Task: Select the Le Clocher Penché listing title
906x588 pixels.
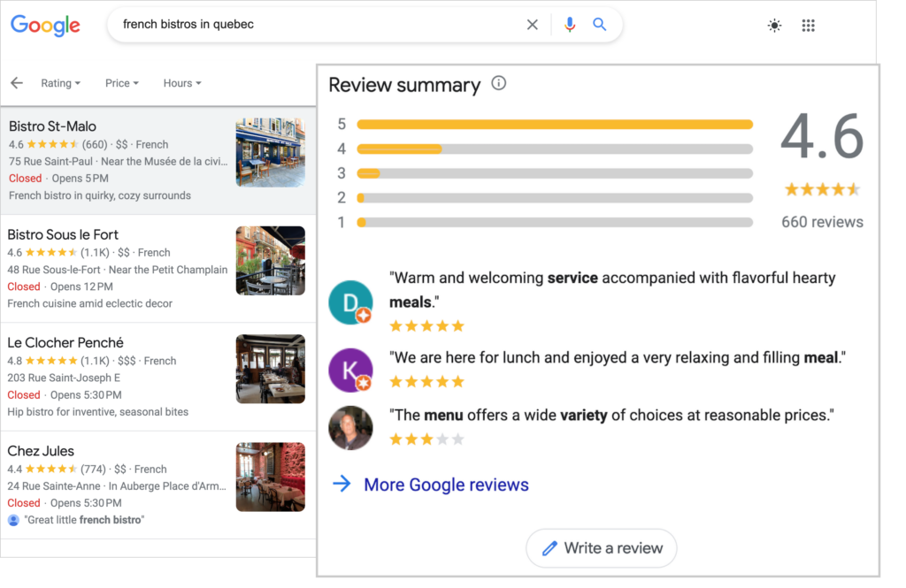Action: tap(65, 342)
